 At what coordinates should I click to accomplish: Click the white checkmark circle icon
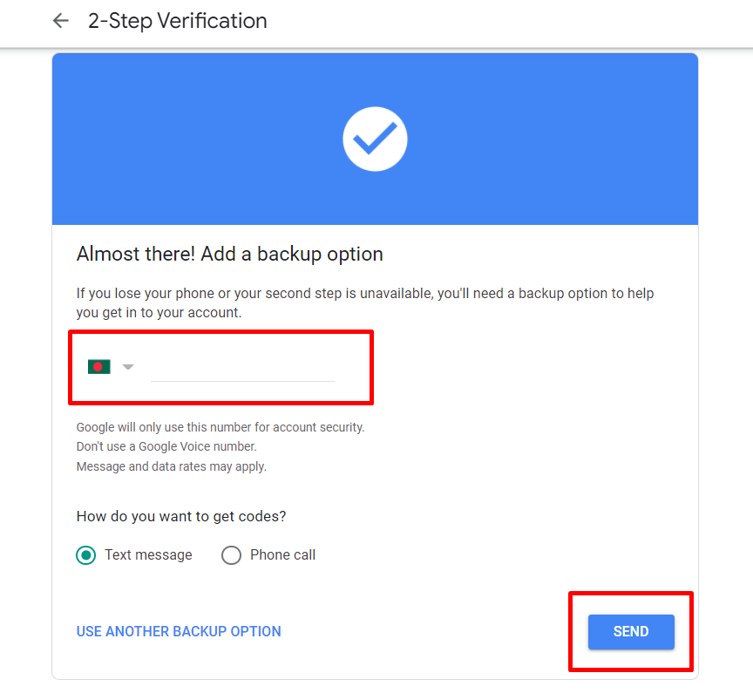coord(375,139)
